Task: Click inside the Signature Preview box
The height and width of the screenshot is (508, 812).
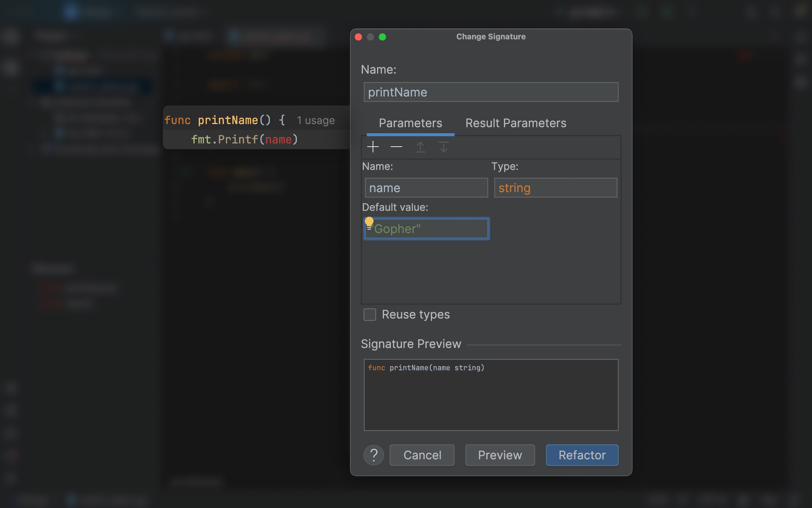Action: pyautogui.click(x=491, y=395)
